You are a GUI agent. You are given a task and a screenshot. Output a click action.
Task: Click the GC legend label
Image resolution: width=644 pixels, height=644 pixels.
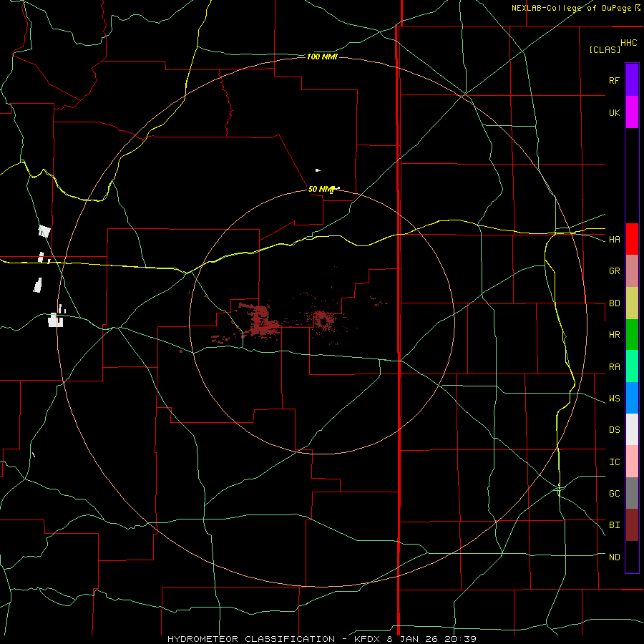point(614,494)
